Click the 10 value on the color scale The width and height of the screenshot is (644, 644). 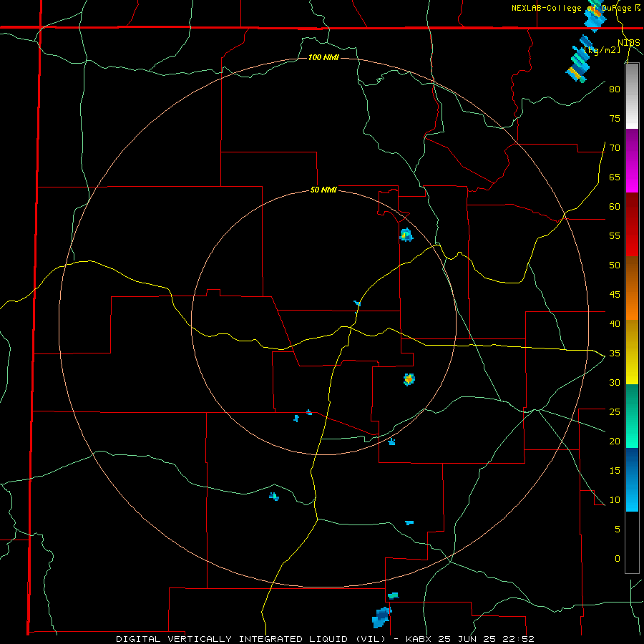tap(615, 500)
